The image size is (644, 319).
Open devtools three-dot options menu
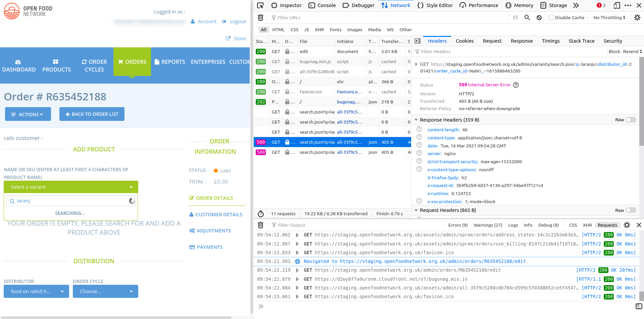click(628, 5)
